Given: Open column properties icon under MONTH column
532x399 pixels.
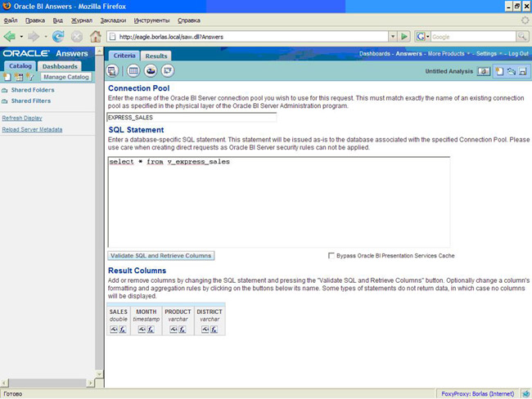Looking at the screenshot, I should point(142,330).
